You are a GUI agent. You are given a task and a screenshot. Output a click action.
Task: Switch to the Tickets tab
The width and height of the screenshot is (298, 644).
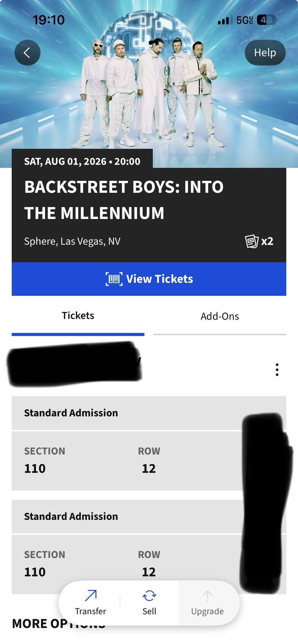click(78, 316)
